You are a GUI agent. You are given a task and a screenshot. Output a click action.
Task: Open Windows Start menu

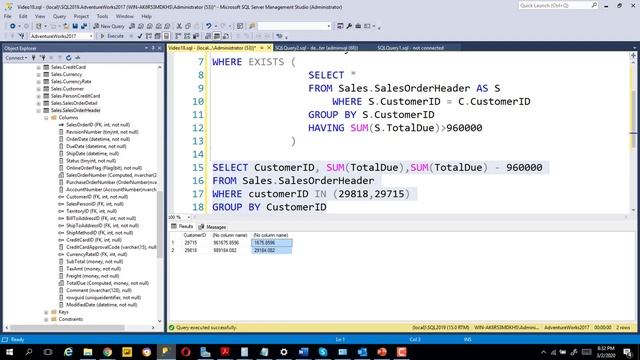pyautogui.click(x=9, y=352)
